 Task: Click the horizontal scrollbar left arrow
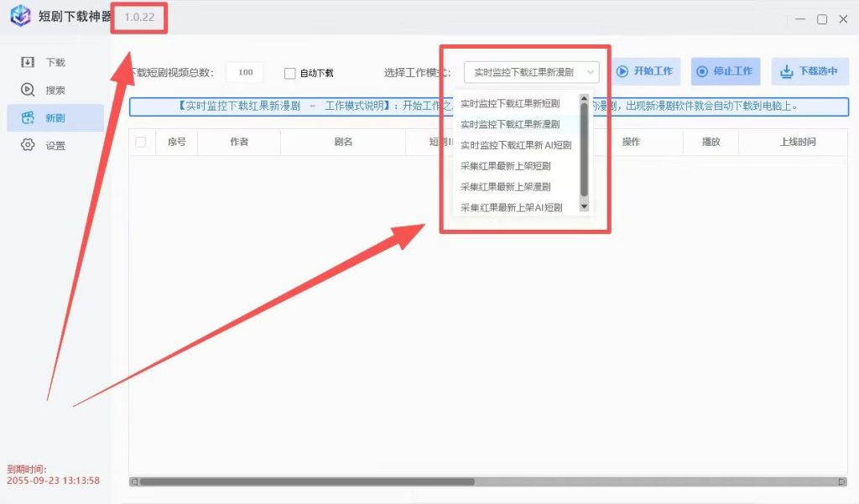coord(133,481)
